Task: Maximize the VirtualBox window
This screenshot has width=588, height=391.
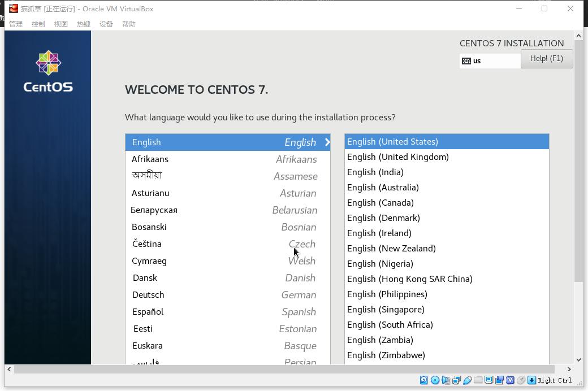Action: [x=544, y=8]
